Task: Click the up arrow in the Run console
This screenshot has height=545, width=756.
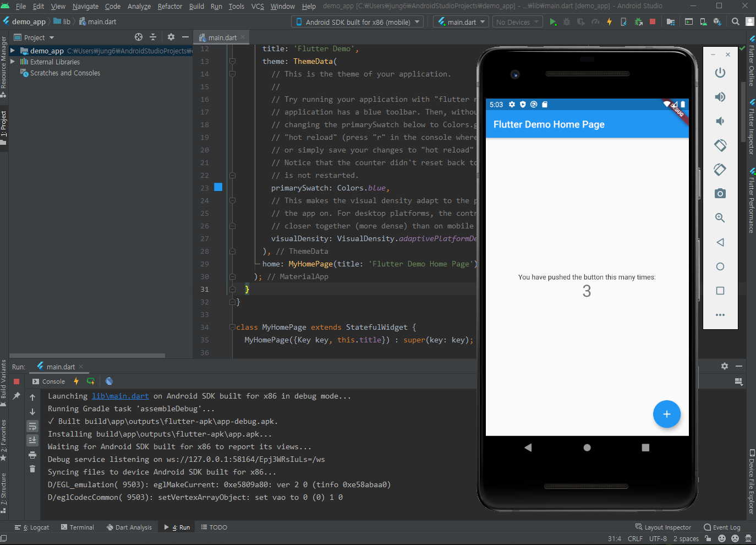Action: 32,397
